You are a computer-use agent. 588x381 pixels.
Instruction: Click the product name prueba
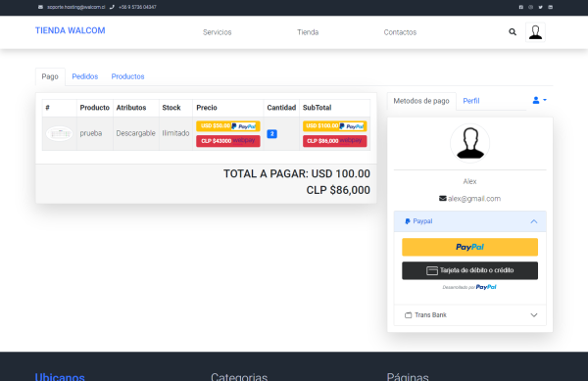91,133
